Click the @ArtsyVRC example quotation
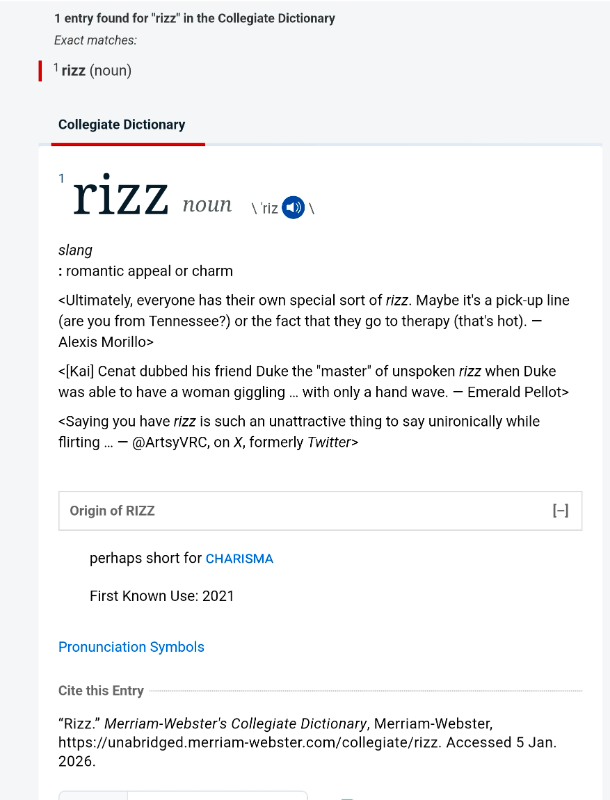 click(298, 431)
